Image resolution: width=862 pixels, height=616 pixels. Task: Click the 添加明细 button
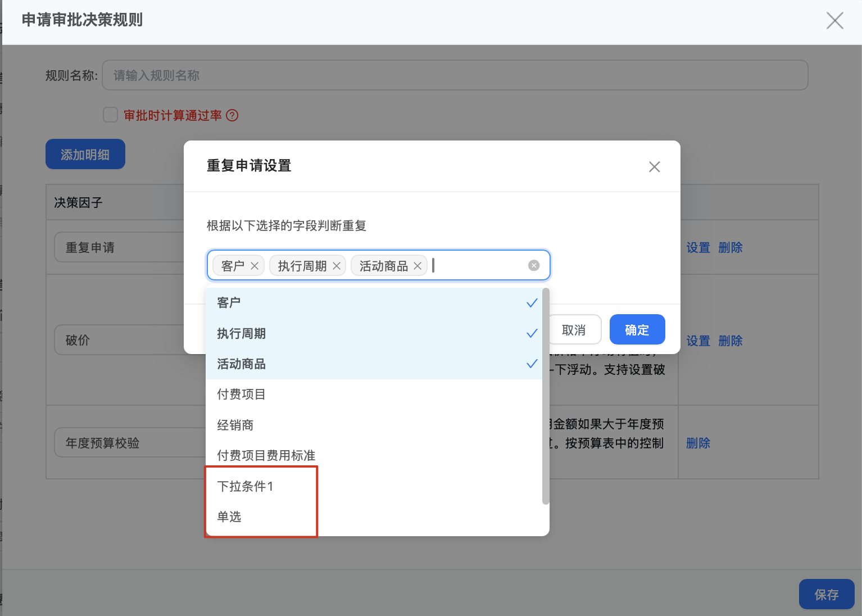pyautogui.click(x=85, y=154)
